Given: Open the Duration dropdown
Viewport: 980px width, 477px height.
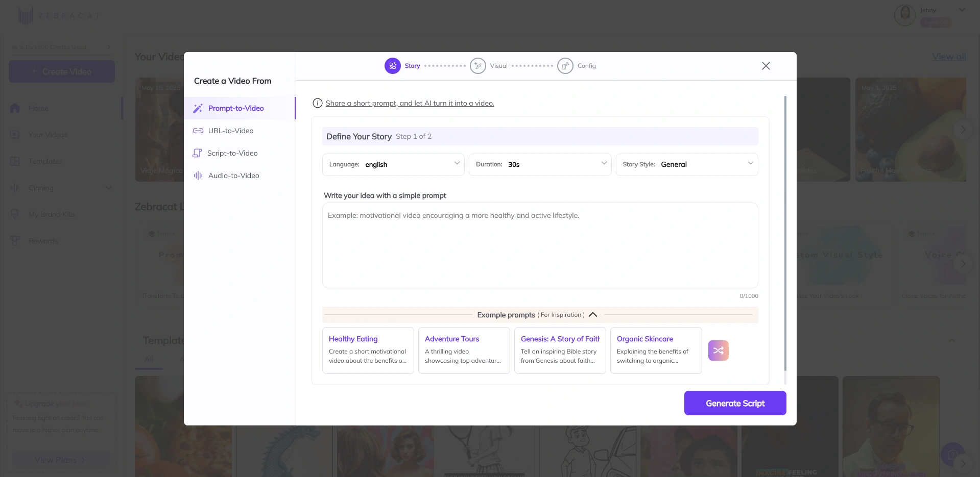Looking at the screenshot, I should coord(540,165).
